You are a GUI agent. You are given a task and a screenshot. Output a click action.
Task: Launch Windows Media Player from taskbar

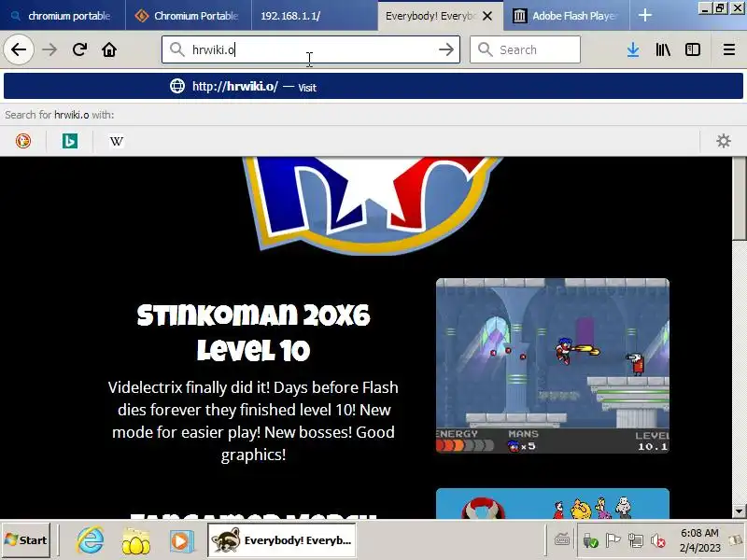pyautogui.click(x=181, y=541)
